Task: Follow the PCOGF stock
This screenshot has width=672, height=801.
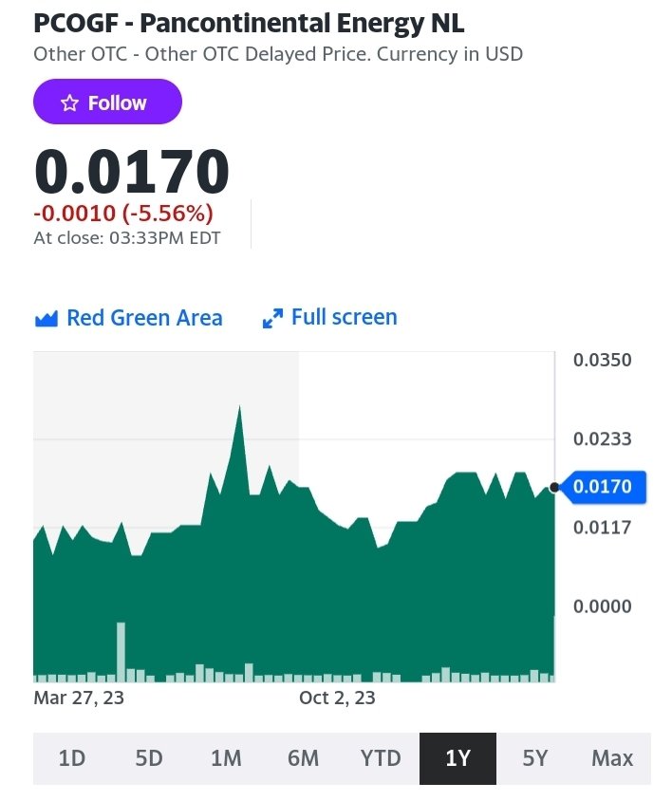Action: (107, 102)
